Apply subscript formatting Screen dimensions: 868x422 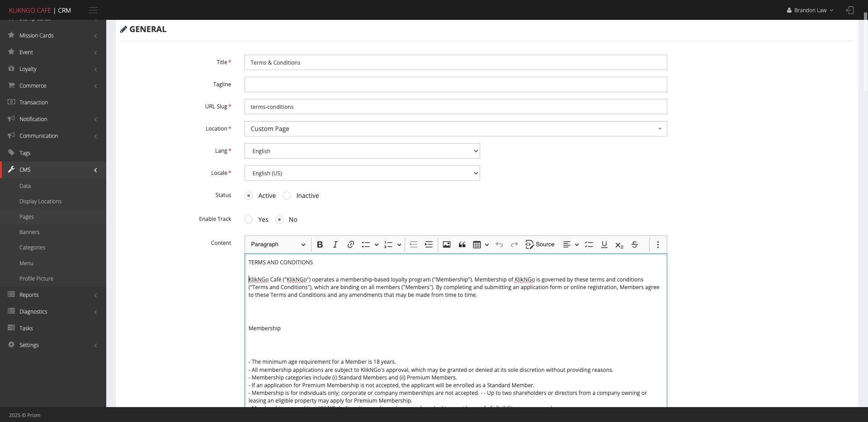click(619, 244)
